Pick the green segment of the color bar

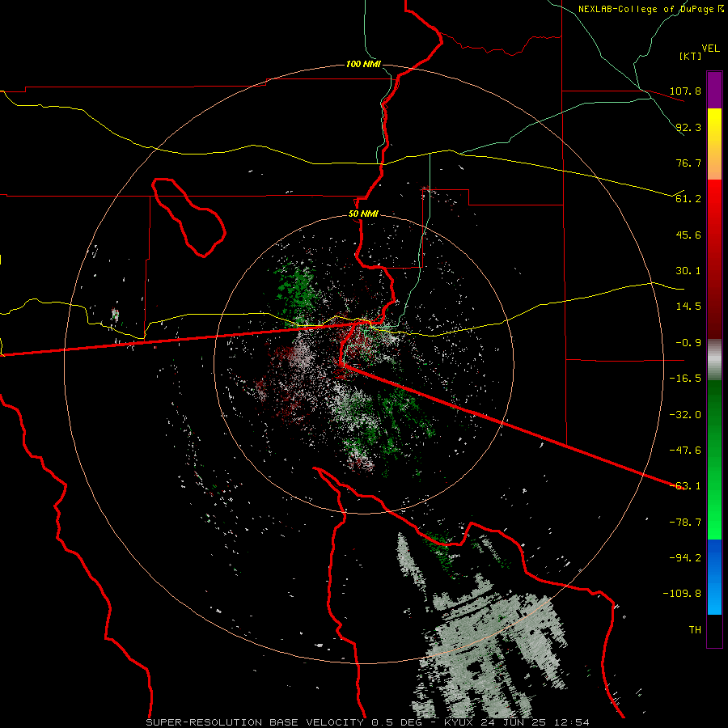(714, 459)
